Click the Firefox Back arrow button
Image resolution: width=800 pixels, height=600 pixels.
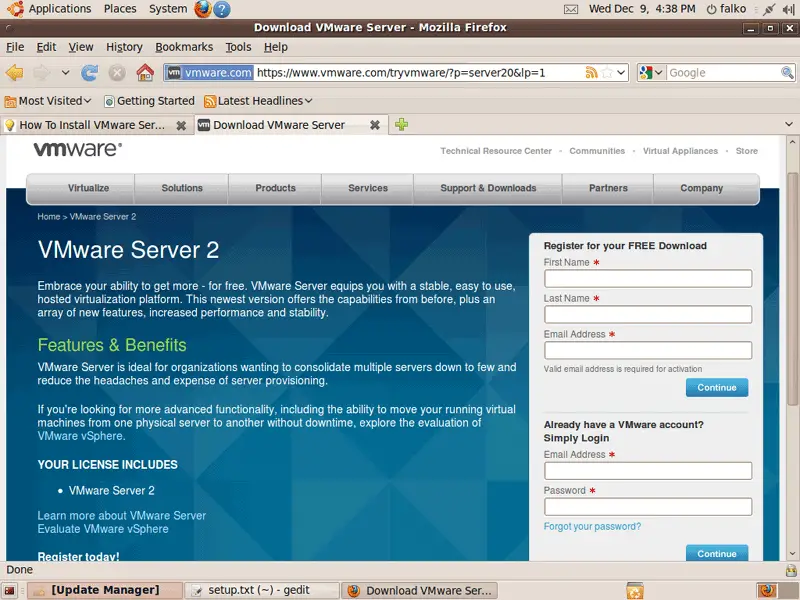(14, 73)
